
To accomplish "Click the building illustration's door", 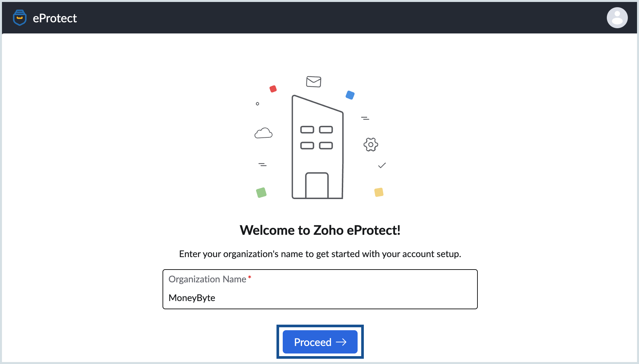I will 317,185.
